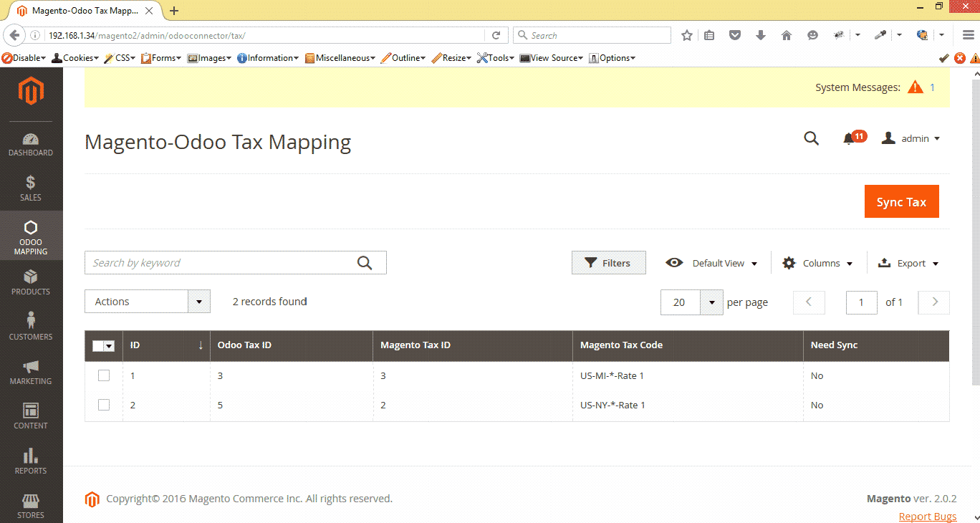Expand the Columns dropdown
This screenshot has width=980, height=523.
coord(817,263)
